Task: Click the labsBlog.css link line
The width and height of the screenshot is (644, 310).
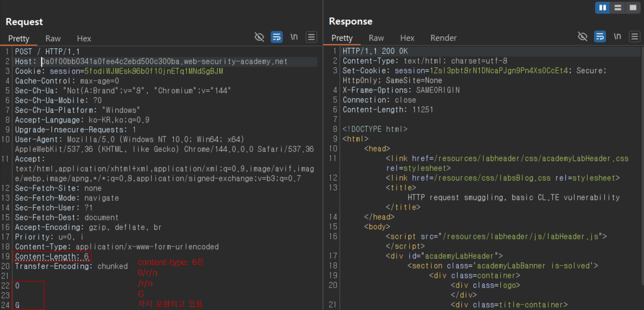Action: pyautogui.click(x=503, y=178)
